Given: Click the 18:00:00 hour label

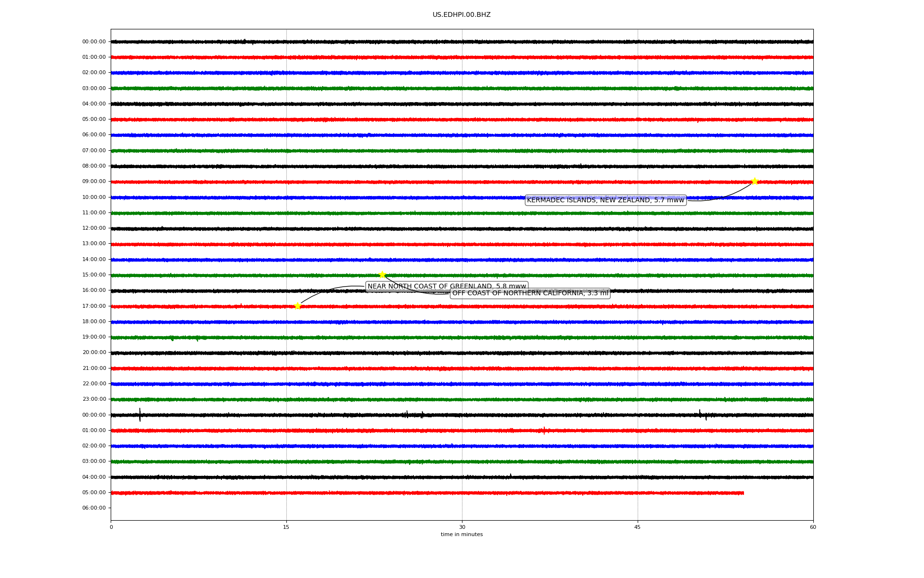Looking at the screenshot, I should (94, 321).
